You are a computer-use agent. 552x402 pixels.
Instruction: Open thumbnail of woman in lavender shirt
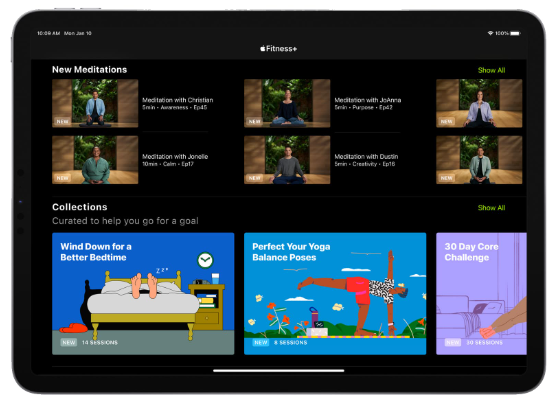click(479, 103)
